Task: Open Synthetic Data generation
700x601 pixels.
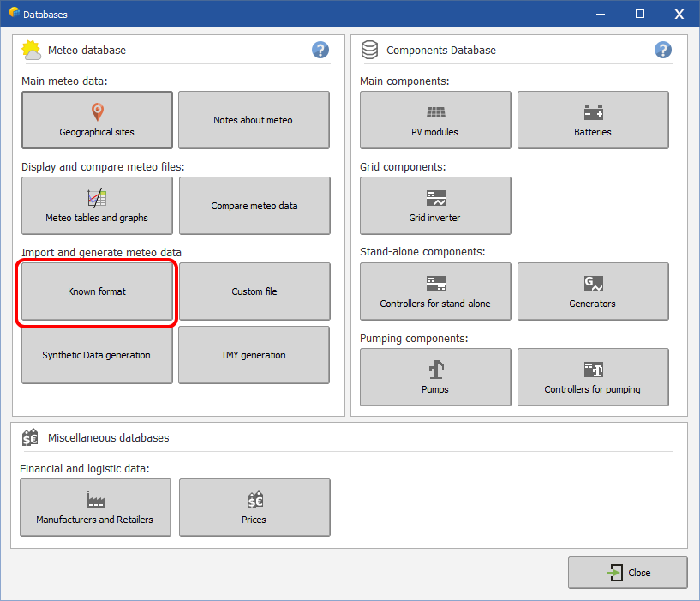Action: tap(97, 355)
